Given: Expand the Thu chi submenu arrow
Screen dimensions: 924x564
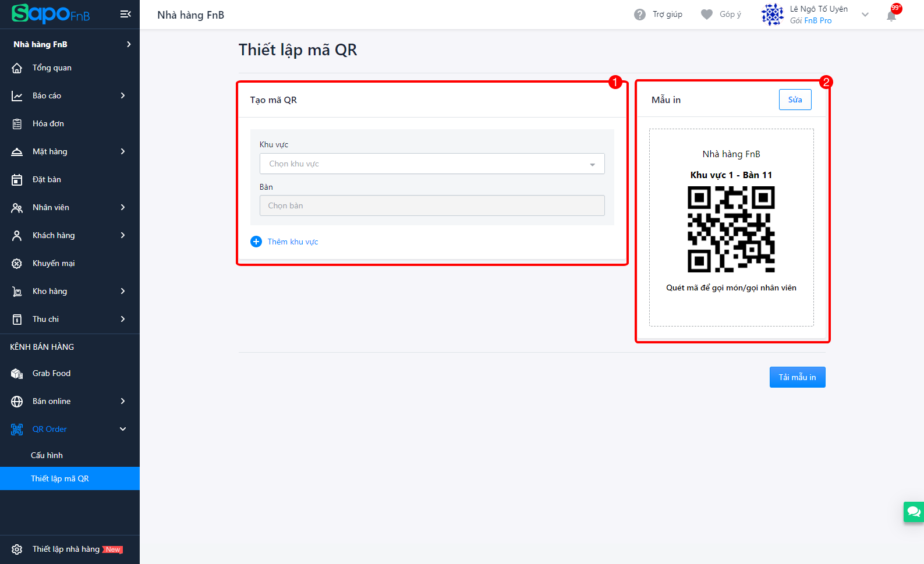Looking at the screenshot, I should [x=123, y=319].
